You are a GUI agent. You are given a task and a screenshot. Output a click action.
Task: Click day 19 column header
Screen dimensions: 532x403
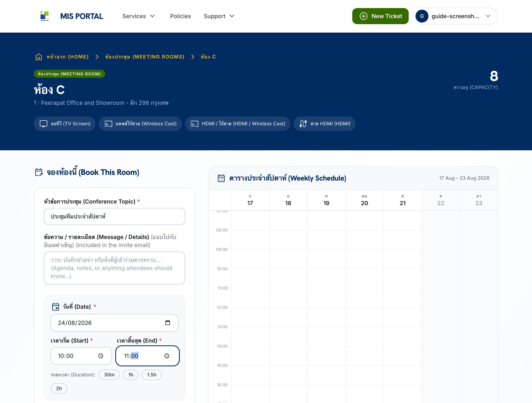[x=326, y=200]
